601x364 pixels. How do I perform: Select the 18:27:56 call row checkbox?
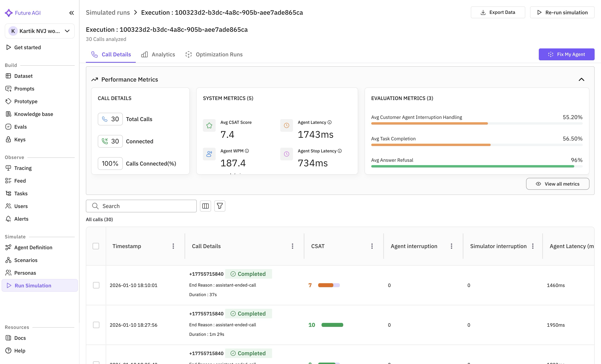pos(96,325)
